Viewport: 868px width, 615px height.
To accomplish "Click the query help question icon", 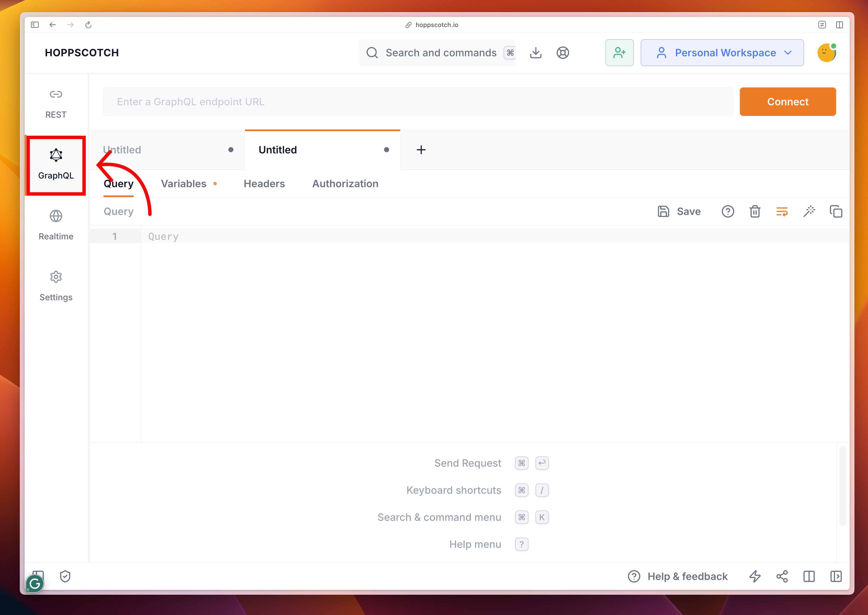I will 728,211.
